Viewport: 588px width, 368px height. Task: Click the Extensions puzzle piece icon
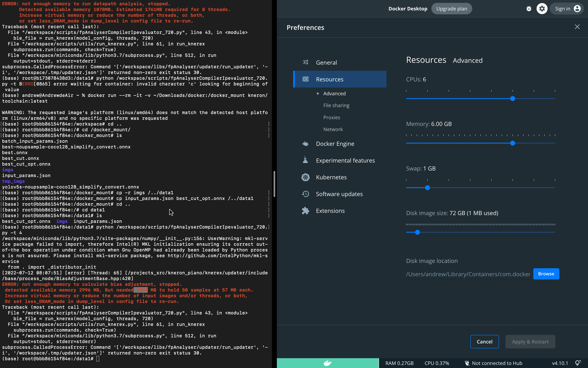tap(305, 211)
